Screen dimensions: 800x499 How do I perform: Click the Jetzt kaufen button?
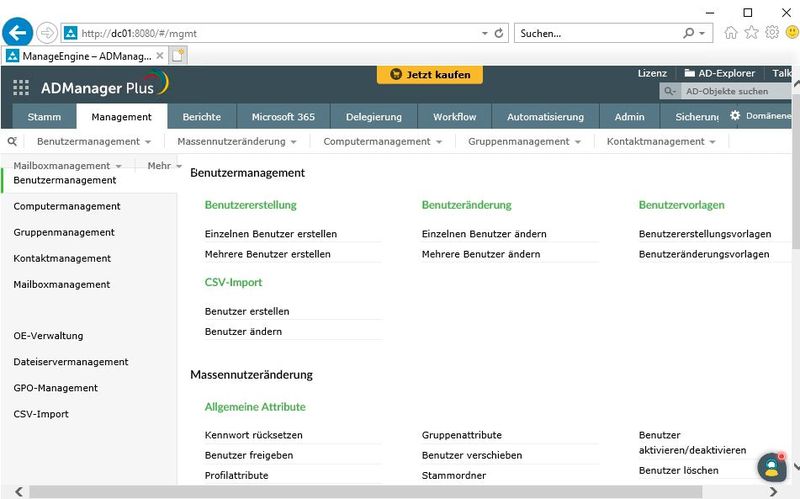point(430,74)
